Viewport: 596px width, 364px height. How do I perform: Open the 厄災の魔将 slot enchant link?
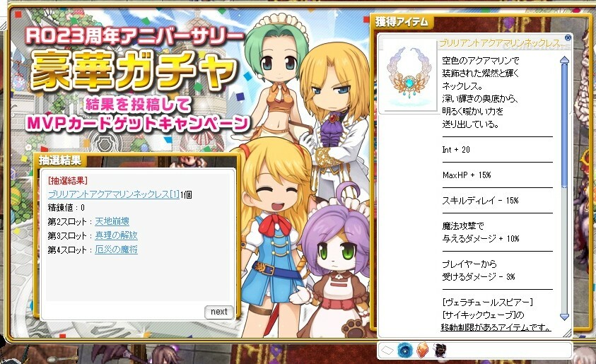117,249
